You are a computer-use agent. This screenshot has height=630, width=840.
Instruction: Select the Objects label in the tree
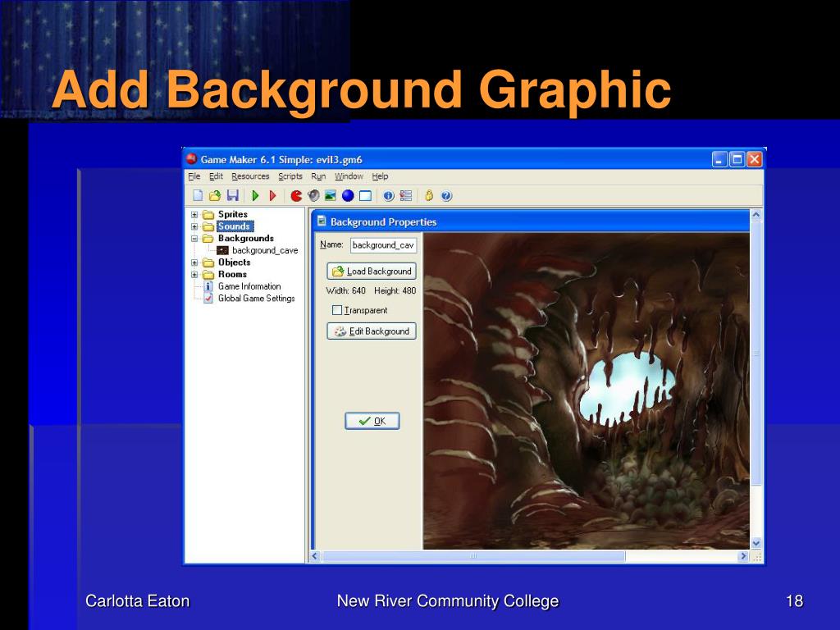[x=234, y=262]
